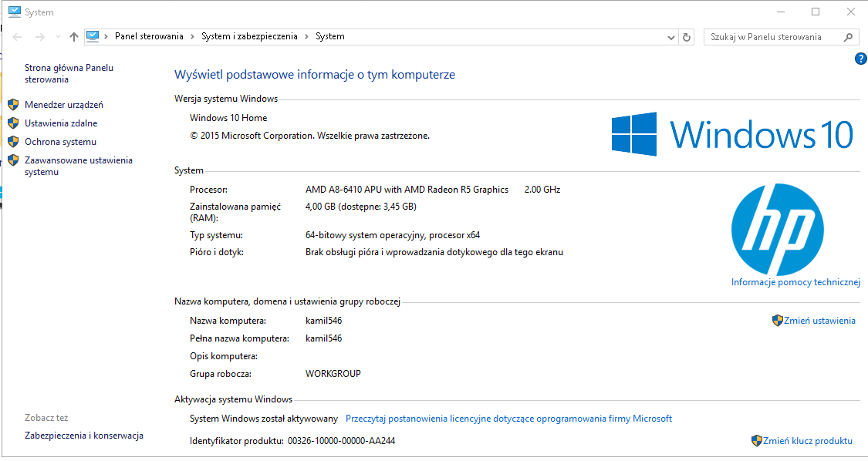Click the up one level arrow
Screen dimensions: 868x461
coord(74,37)
